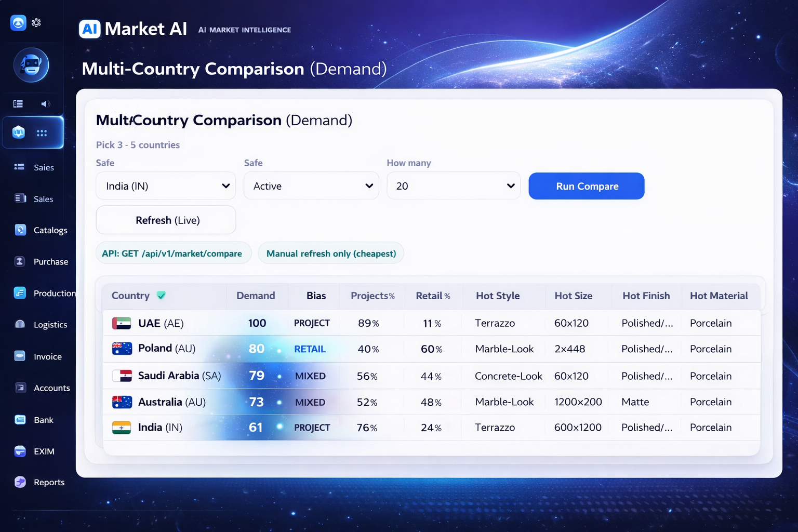Screen dimensions: 798x532
Task: Click the blue app logo icon at top-left
Action: [18, 22]
